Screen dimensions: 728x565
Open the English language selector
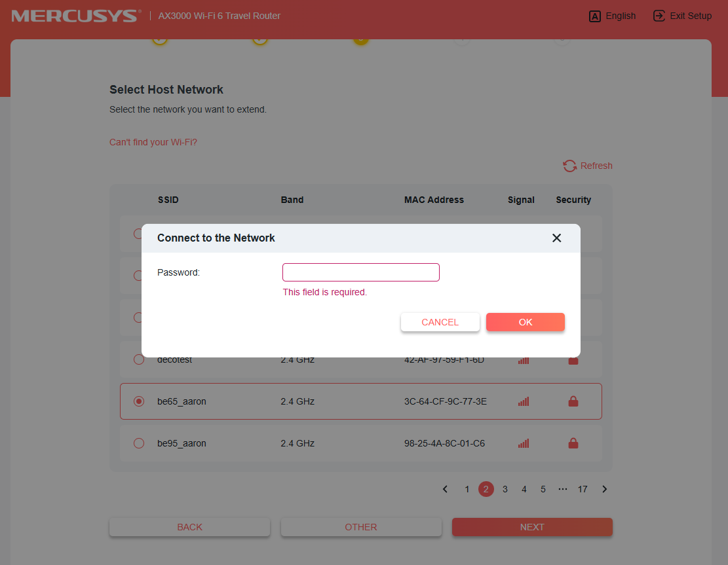pos(612,16)
